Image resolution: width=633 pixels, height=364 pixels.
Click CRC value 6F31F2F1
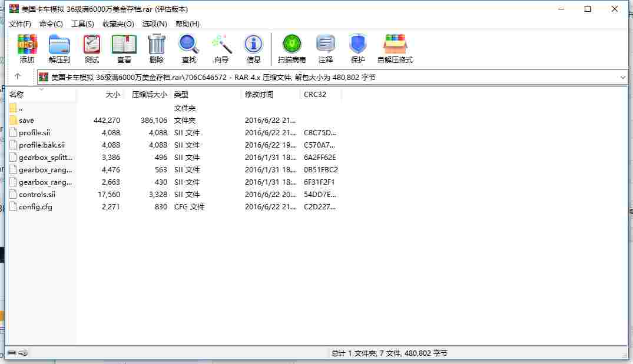(319, 182)
